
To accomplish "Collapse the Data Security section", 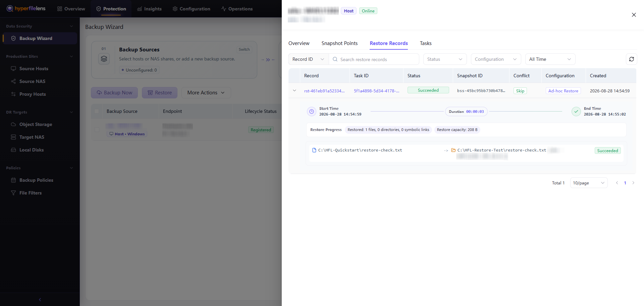I will pos(71,26).
